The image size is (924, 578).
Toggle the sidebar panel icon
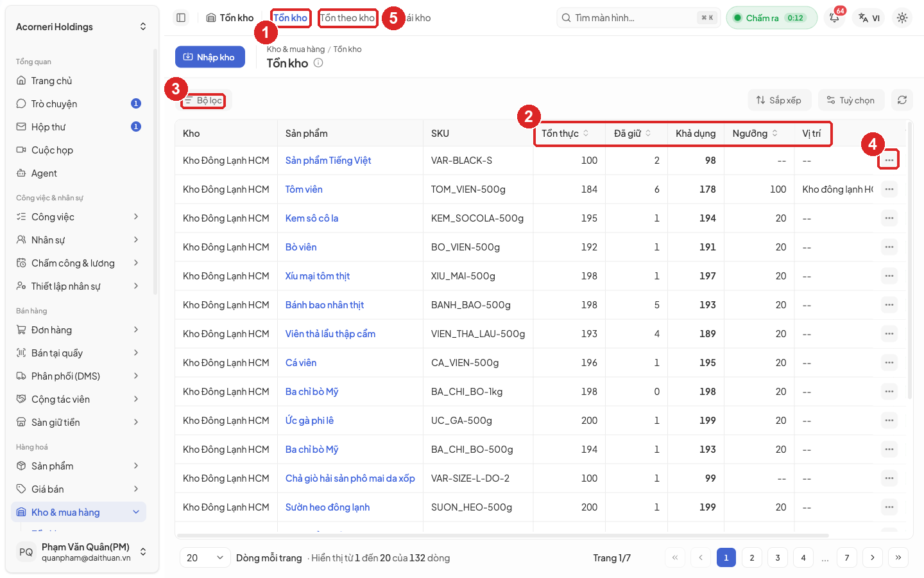click(181, 18)
